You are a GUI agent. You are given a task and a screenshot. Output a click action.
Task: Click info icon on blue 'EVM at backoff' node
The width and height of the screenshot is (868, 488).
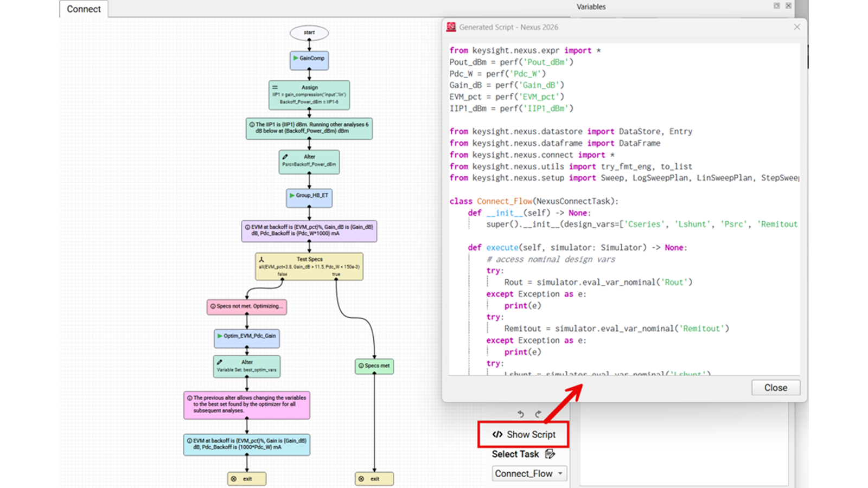tap(189, 441)
